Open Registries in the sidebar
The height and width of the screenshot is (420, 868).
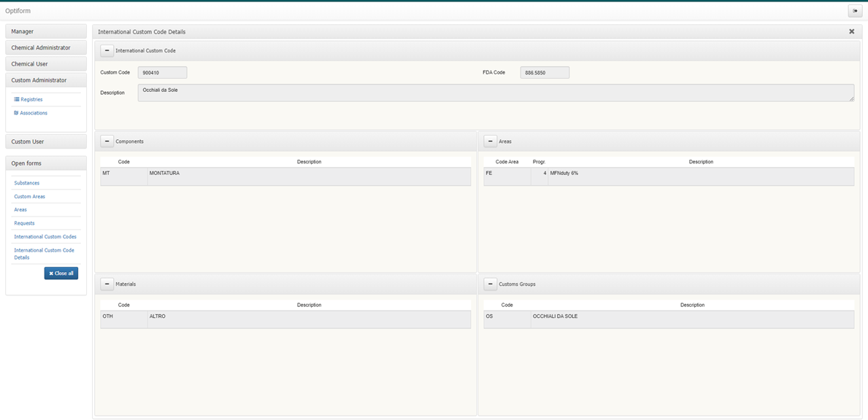[31, 100]
